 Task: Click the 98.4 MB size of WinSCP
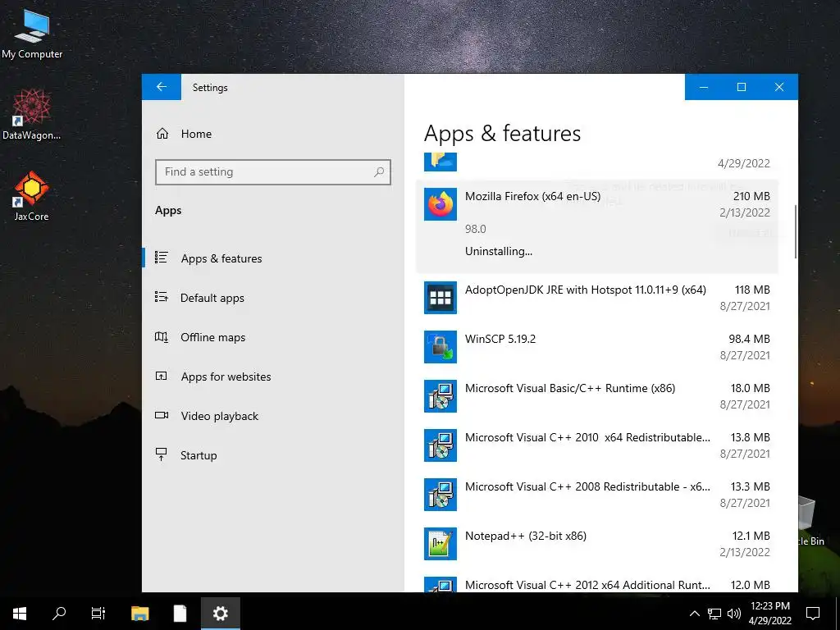coord(750,339)
